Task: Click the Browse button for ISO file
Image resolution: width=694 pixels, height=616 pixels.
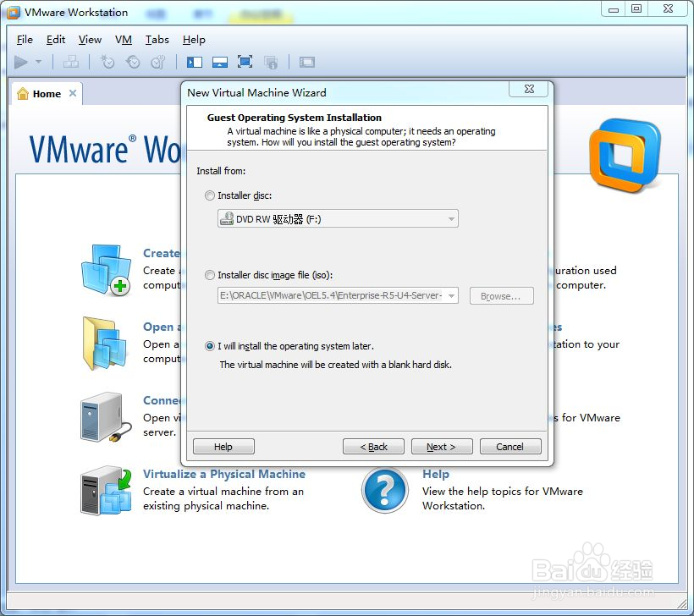Action: point(501,296)
